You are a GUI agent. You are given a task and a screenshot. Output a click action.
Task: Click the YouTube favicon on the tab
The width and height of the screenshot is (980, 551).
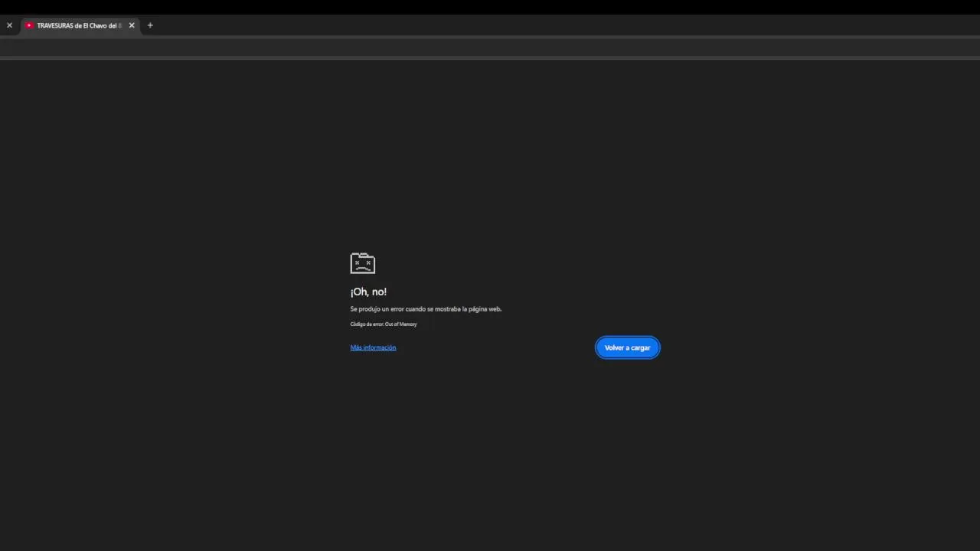click(x=29, y=25)
